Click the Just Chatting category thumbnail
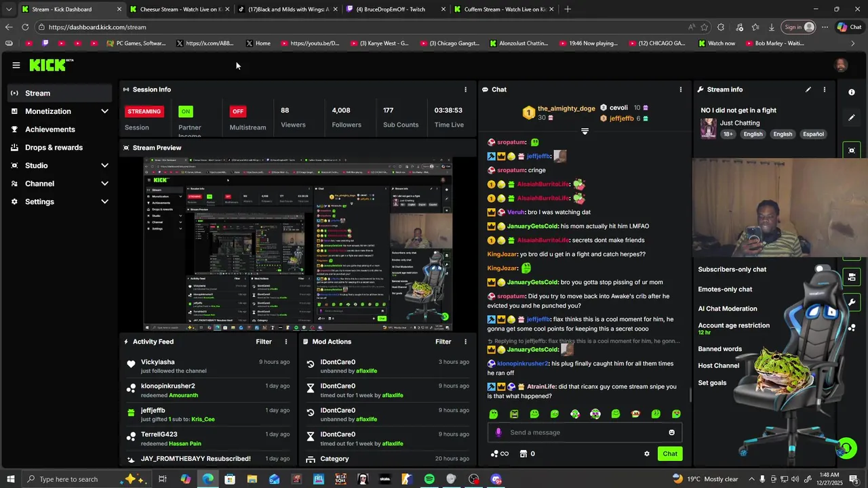 coord(709,128)
